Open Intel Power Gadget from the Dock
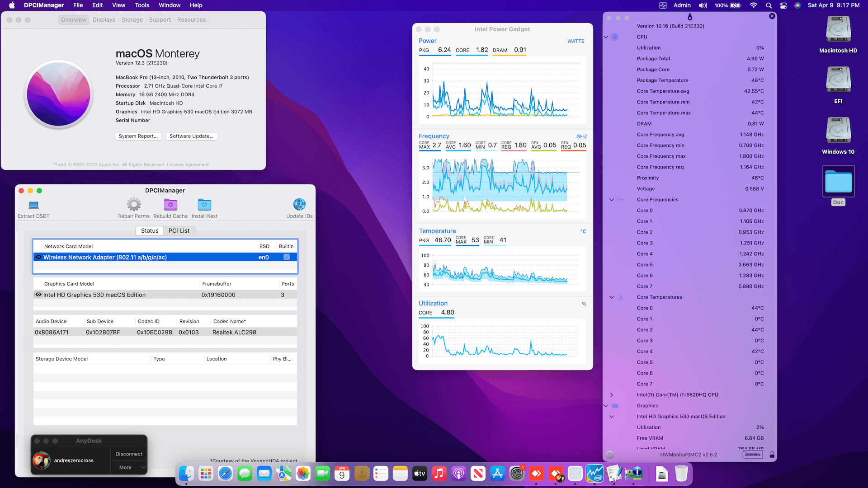The image size is (868, 488). pos(594,474)
